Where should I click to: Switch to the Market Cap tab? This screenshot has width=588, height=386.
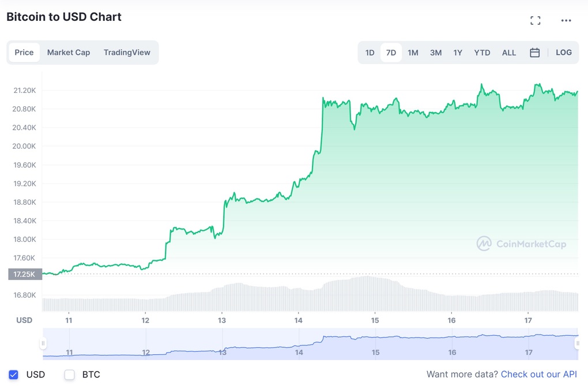coord(68,52)
